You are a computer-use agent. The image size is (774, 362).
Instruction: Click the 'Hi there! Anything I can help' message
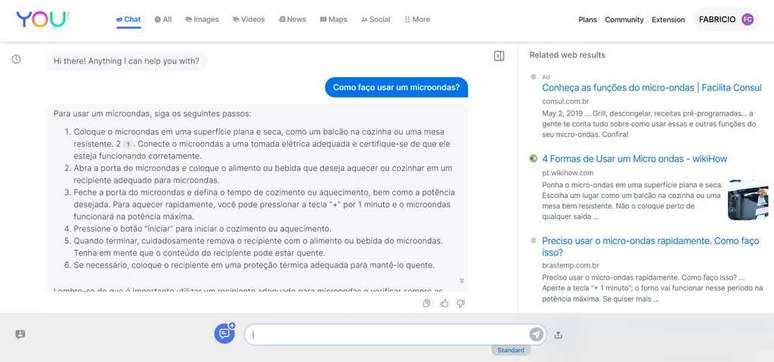pos(126,61)
